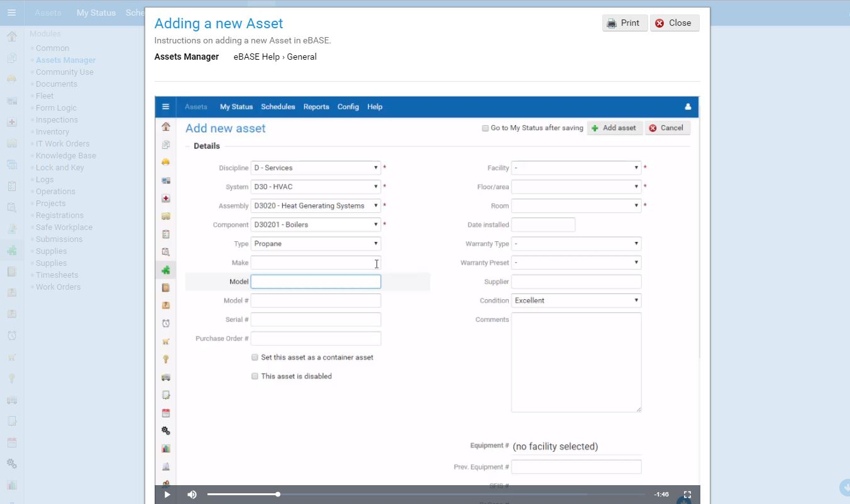This screenshot has width=850, height=504.
Task: Open the Condition dropdown showing Excellent
Action: tap(577, 300)
